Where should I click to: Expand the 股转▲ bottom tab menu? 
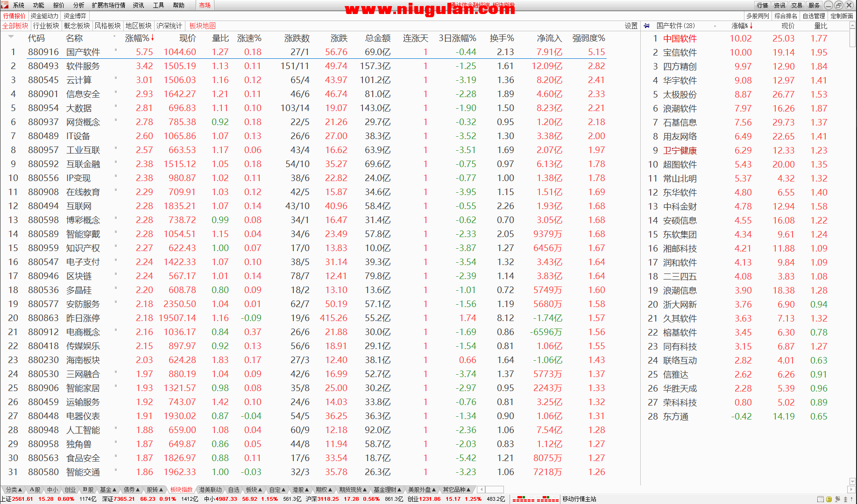click(x=155, y=490)
